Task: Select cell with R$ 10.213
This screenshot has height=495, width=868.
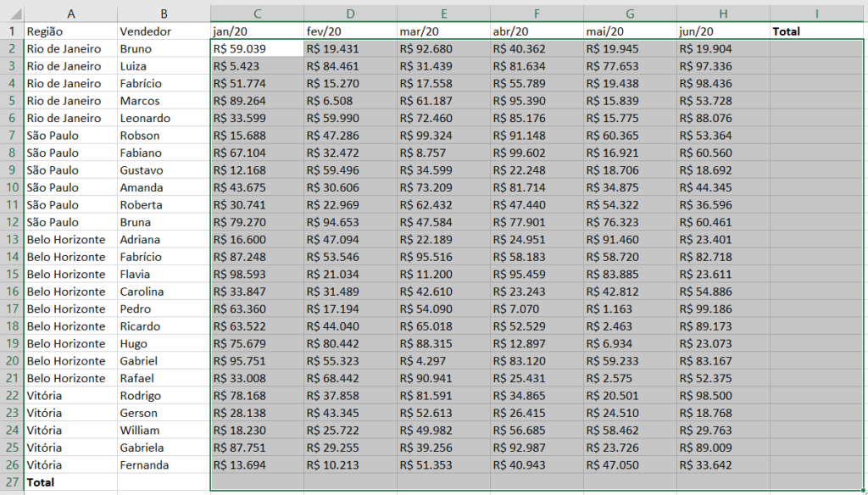Action: pos(350,465)
